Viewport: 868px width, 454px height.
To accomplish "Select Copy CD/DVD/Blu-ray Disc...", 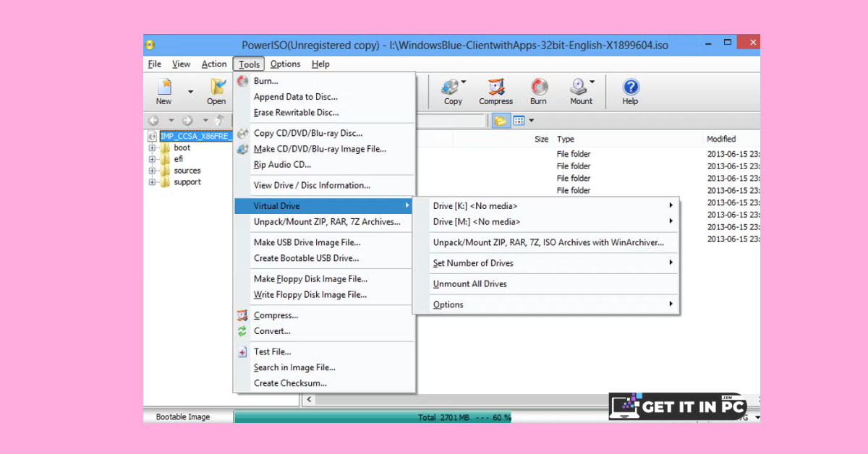I will pyautogui.click(x=324, y=133).
